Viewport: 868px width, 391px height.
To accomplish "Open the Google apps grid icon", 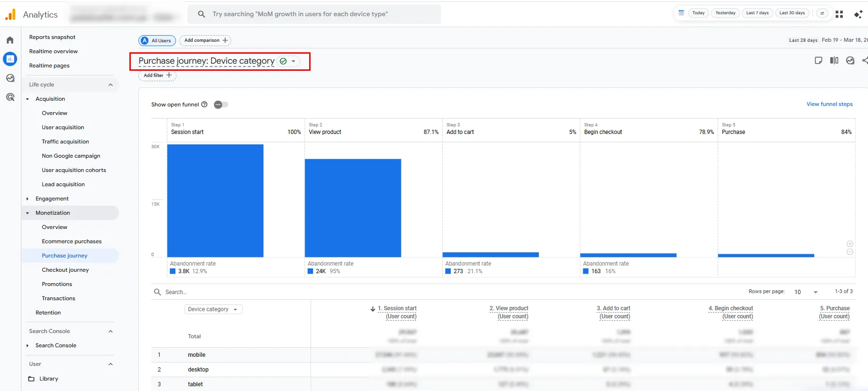I will (x=839, y=14).
